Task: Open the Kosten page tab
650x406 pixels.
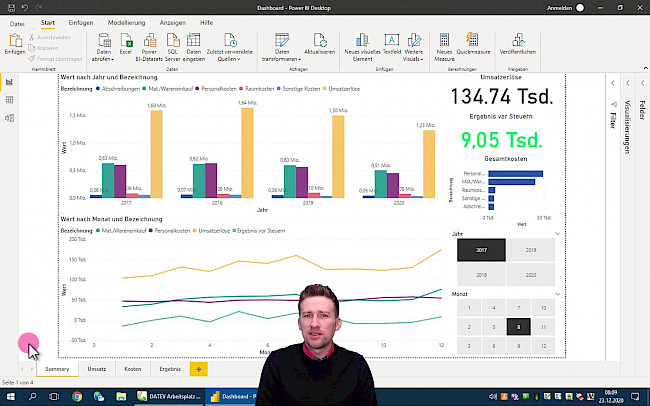Action: [133, 369]
